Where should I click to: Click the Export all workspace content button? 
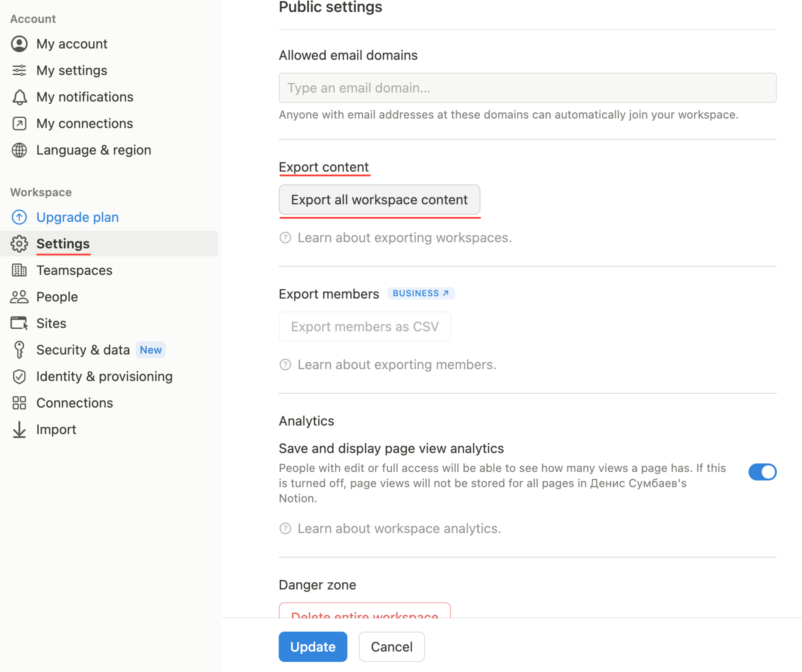(x=379, y=200)
